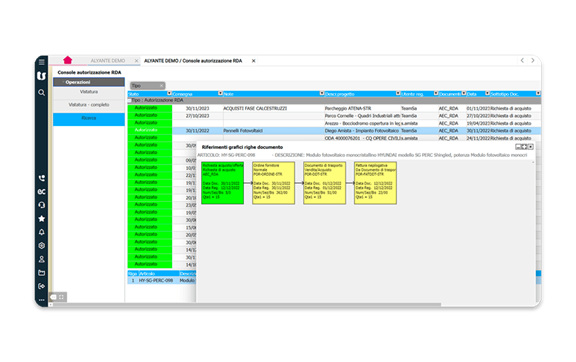The width and height of the screenshot is (576, 362).
Task: Open the favorites star icon
Action: (42, 219)
